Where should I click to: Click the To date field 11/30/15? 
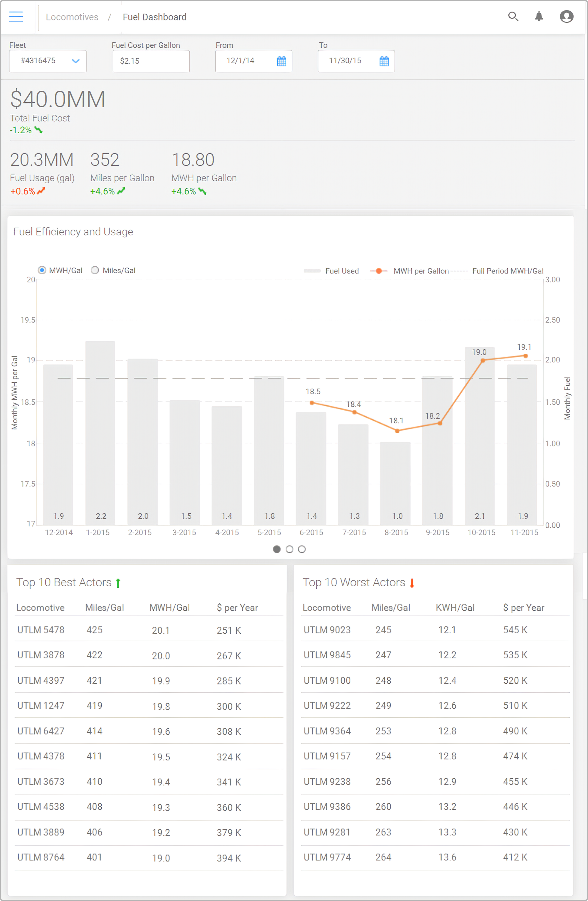click(345, 61)
